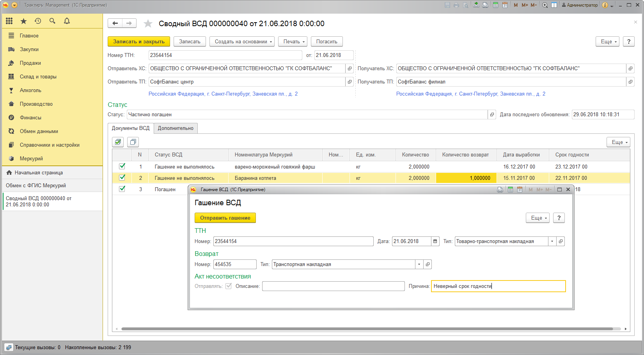This screenshot has height=355, width=644.
Task: Open search magnifier in sidebar toolbar
Action: [x=52, y=21]
